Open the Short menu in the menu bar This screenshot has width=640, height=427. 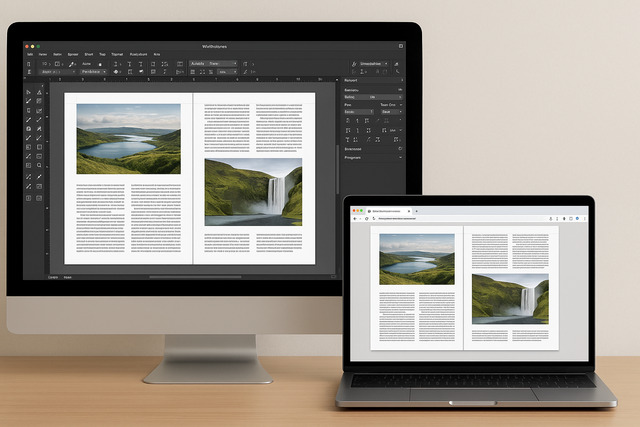(x=89, y=54)
